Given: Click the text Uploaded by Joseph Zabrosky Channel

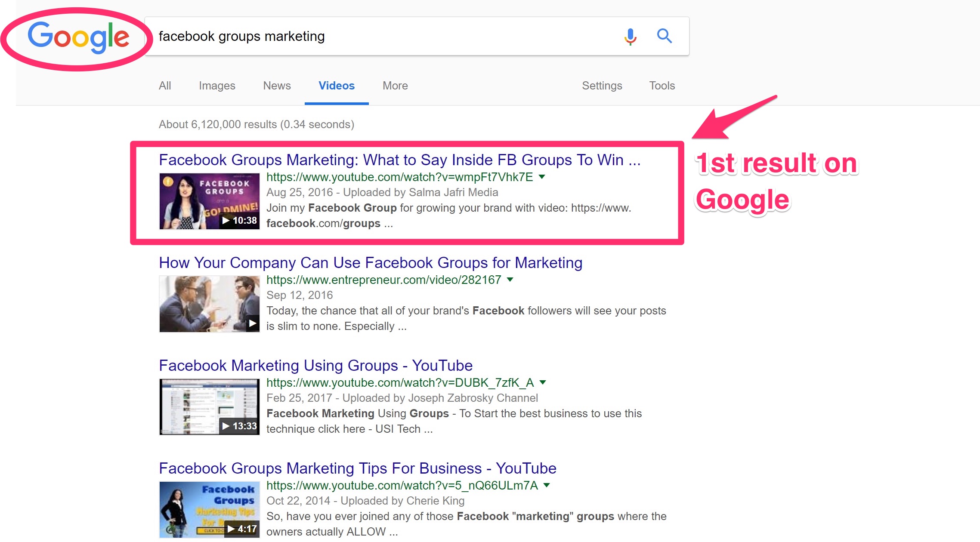Looking at the screenshot, I should click(x=440, y=398).
